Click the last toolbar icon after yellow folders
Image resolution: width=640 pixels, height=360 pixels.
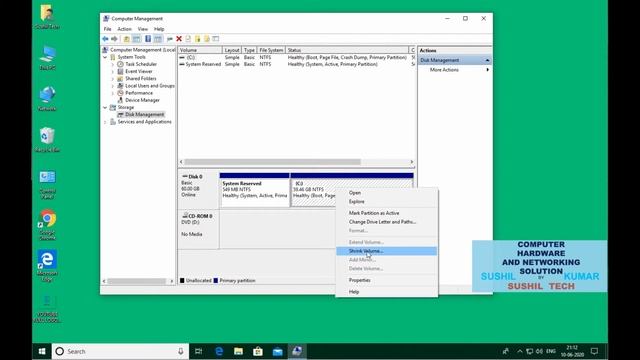coord(216,39)
